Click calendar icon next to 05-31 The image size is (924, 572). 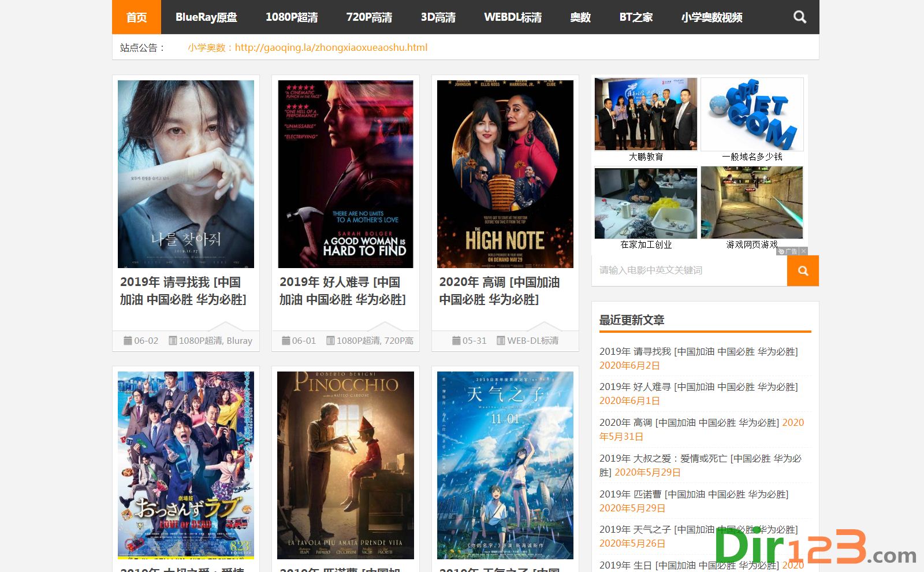click(x=456, y=341)
